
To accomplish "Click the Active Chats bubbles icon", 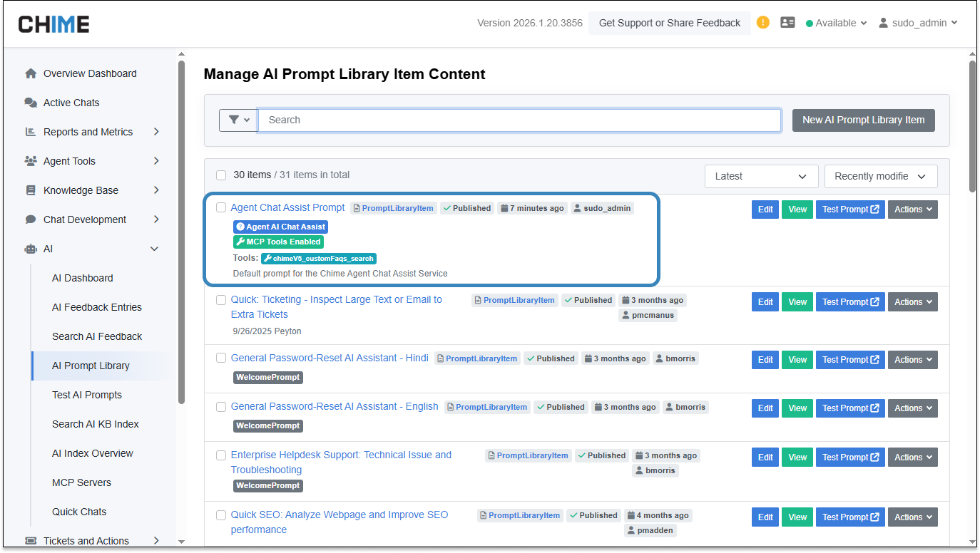I will (x=31, y=103).
